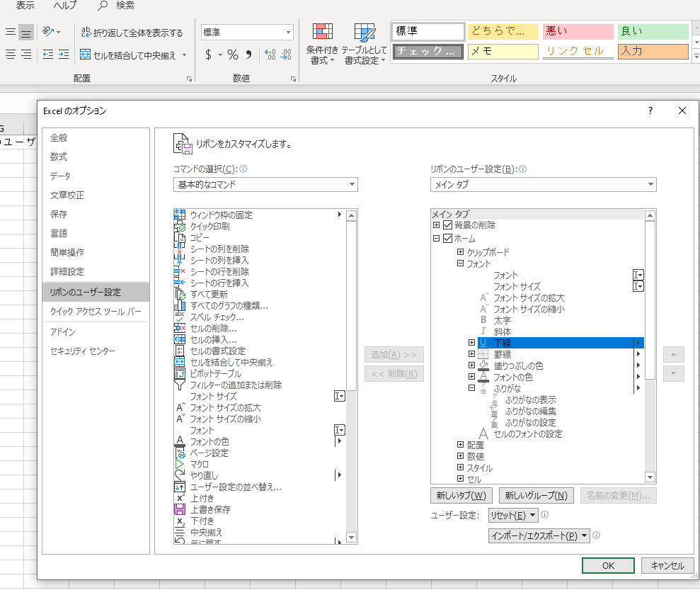The width and height of the screenshot is (700, 590).
Task: Apply the メモ cell style swatch
Action: coord(503,52)
